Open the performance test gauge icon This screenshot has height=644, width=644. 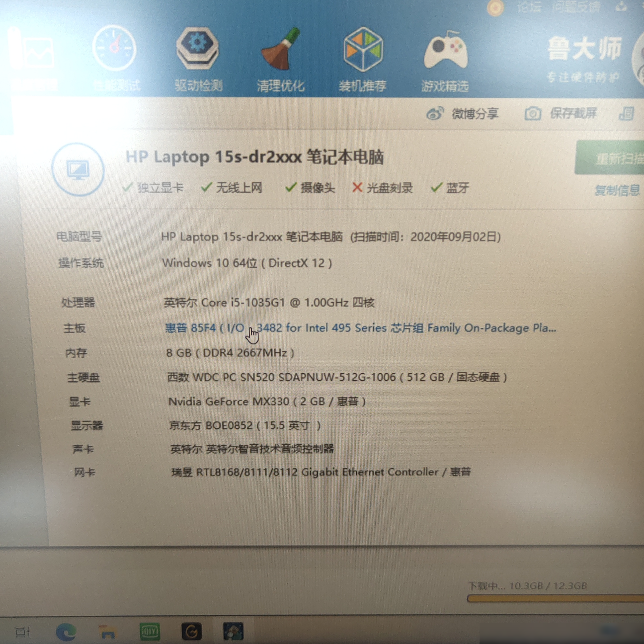tap(114, 49)
